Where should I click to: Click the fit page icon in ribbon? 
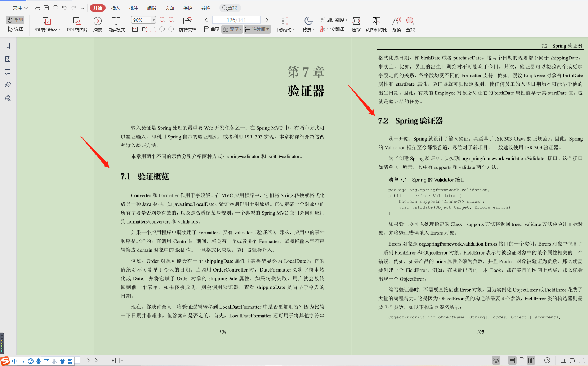tap(144, 29)
